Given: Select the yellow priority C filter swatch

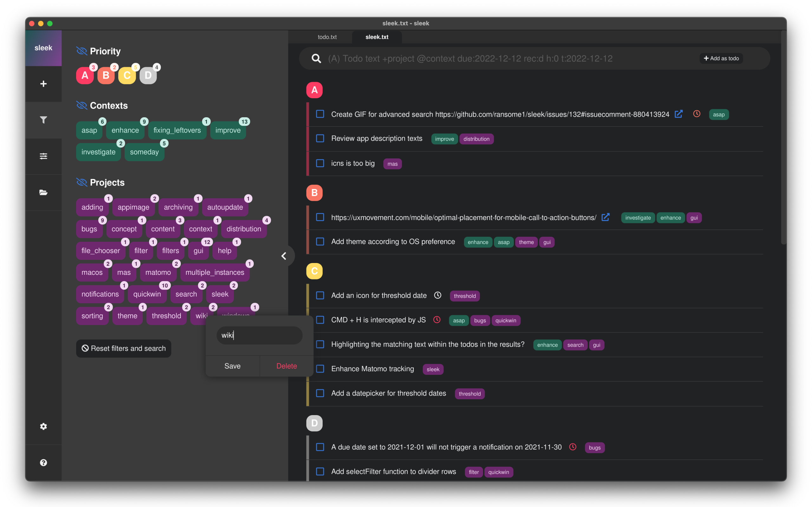Looking at the screenshot, I should (127, 75).
